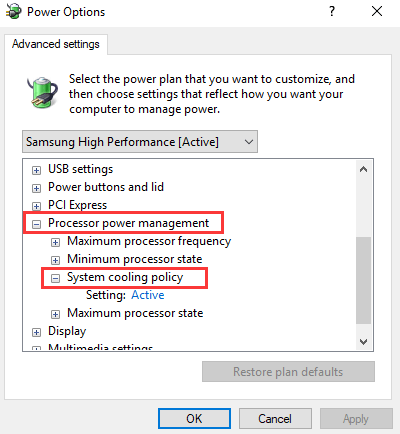Close the Power Options dialog

click(x=377, y=11)
